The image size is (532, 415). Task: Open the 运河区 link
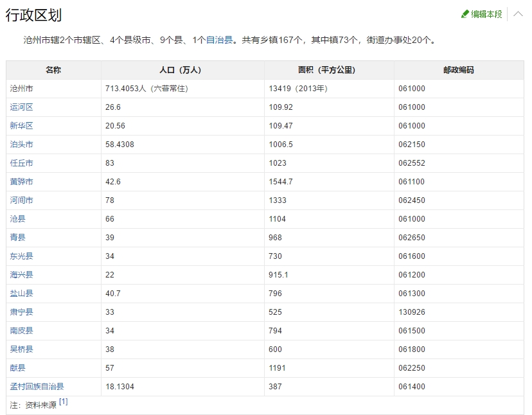21,107
